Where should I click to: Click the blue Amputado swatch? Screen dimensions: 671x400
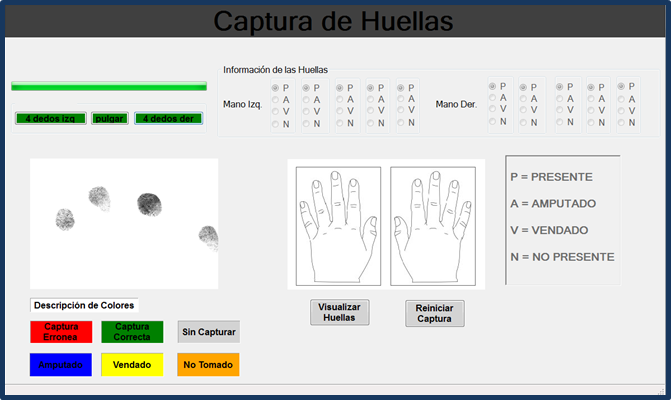[x=61, y=365]
